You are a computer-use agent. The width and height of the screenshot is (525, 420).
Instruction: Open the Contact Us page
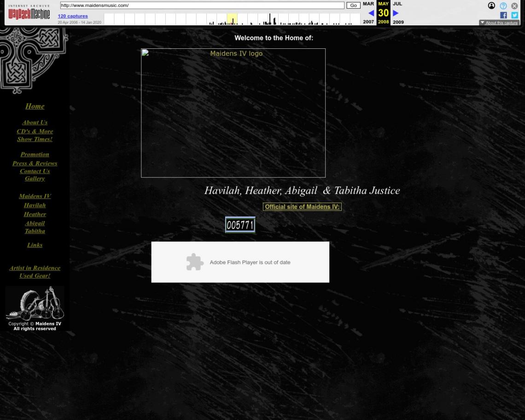point(35,171)
